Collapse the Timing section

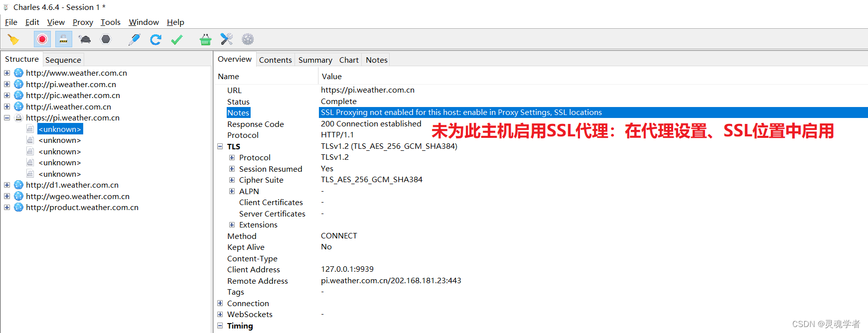pyautogui.click(x=220, y=326)
